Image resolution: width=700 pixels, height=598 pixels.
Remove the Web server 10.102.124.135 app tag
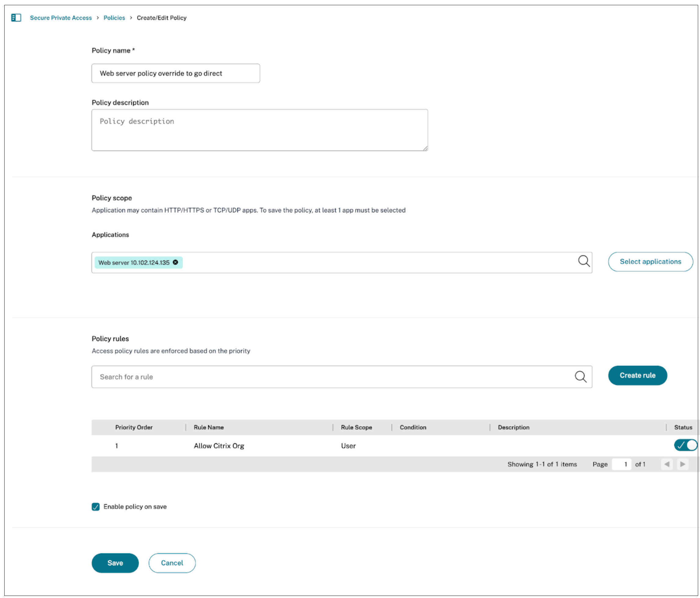(175, 262)
